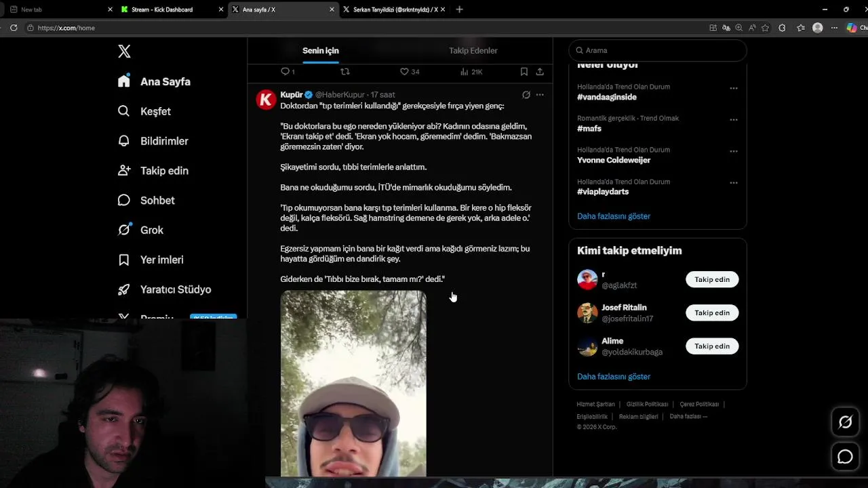
Task: Open more options on Kupür's post
Action: coord(540,95)
